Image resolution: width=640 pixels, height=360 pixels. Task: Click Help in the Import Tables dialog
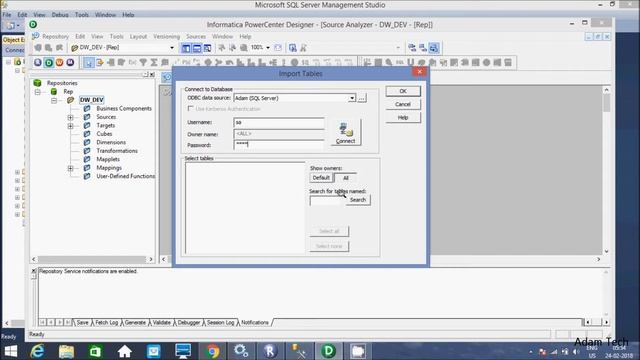pyautogui.click(x=403, y=117)
